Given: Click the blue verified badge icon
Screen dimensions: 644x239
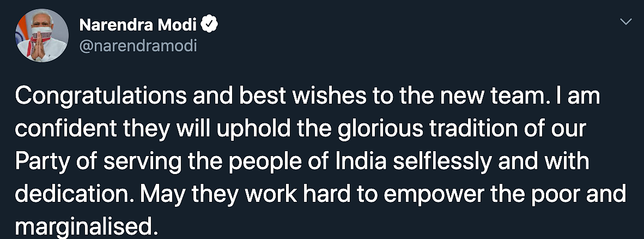Looking at the screenshot, I should [x=209, y=26].
